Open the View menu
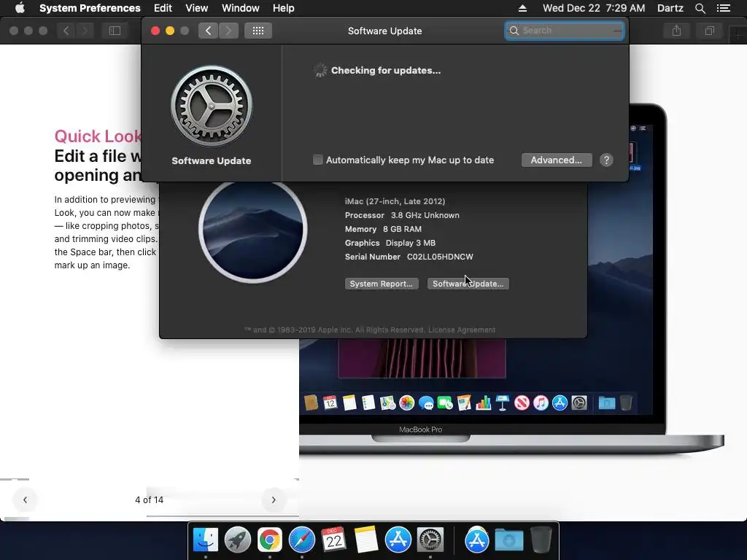Screen dimensions: 747x560 coord(196,8)
